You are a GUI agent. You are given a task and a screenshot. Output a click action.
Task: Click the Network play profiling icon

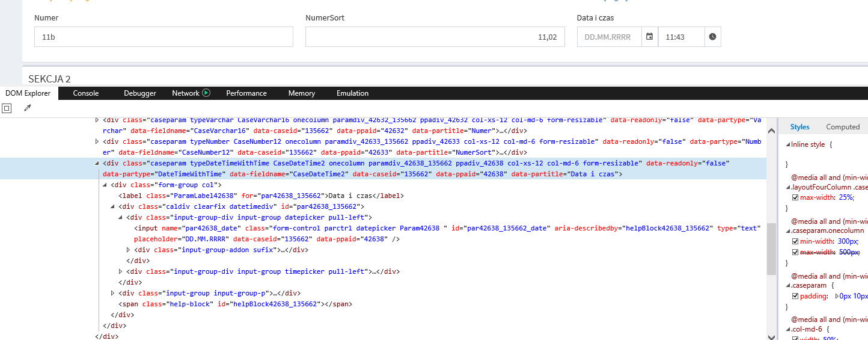click(x=206, y=93)
